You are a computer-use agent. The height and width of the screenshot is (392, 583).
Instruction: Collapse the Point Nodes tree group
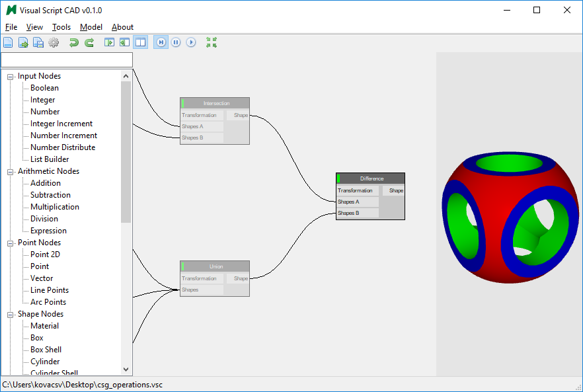click(11, 243)
